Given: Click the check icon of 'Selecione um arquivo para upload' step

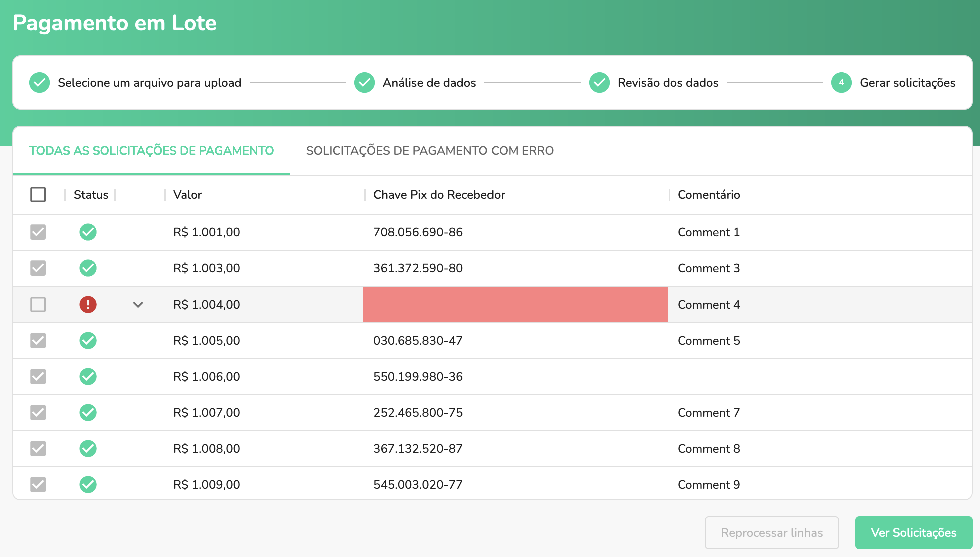Looking at the screenshot, I should click(x=39, y=82).
